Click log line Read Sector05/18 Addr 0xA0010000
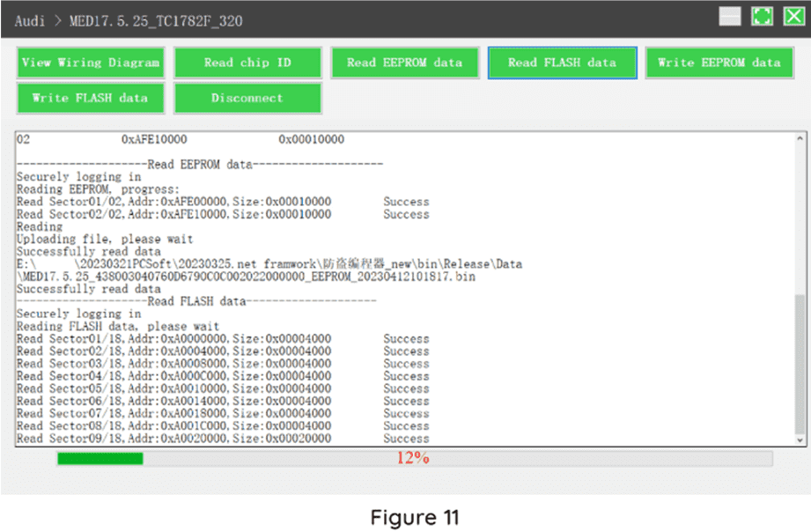Viewport: 811px width, 532px height. 223,388
